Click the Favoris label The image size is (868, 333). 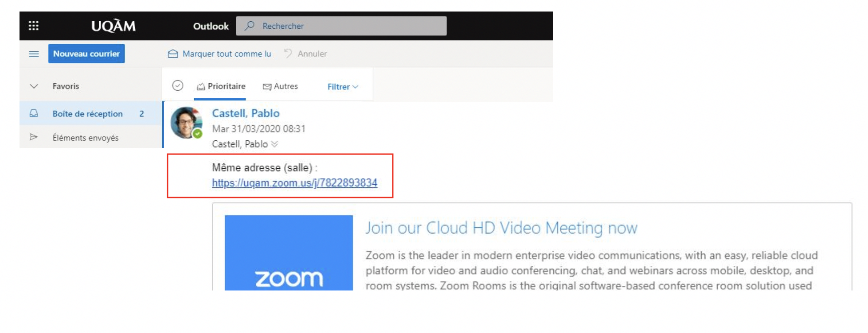[x=66, y=86]
